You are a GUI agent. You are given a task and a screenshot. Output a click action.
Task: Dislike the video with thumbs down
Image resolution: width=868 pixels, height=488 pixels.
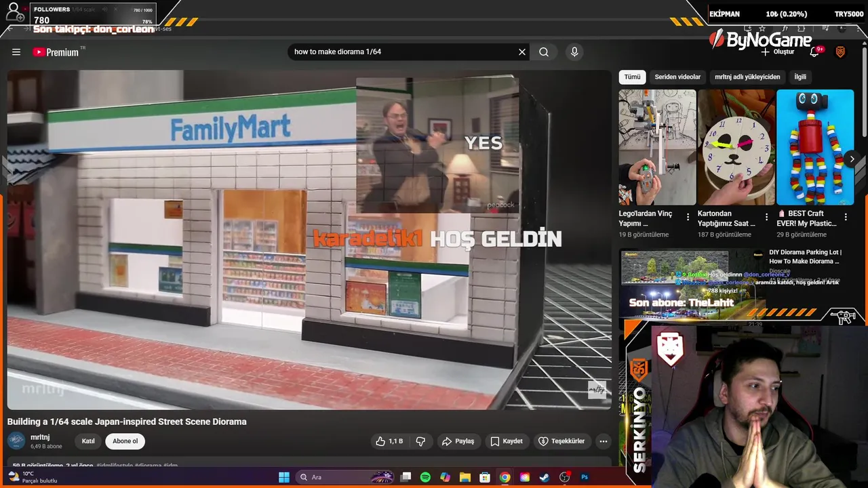pyautogui.click(x=420, y=441)
